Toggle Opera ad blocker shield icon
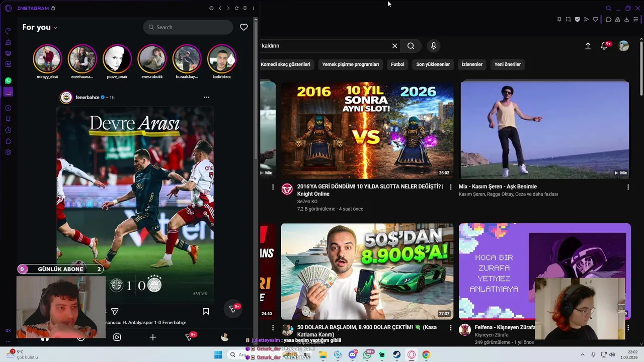Image resolution: width=644 pixels, height=362 pixels. [577, 20]
